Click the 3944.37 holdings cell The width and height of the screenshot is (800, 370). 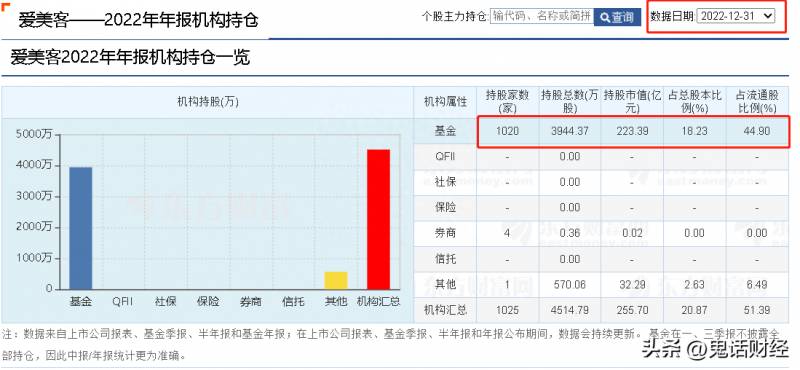[570, 131]
